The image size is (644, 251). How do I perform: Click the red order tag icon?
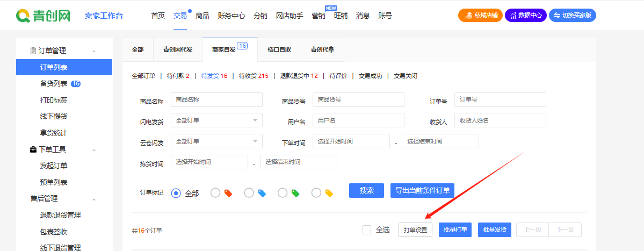pos(228,193)
